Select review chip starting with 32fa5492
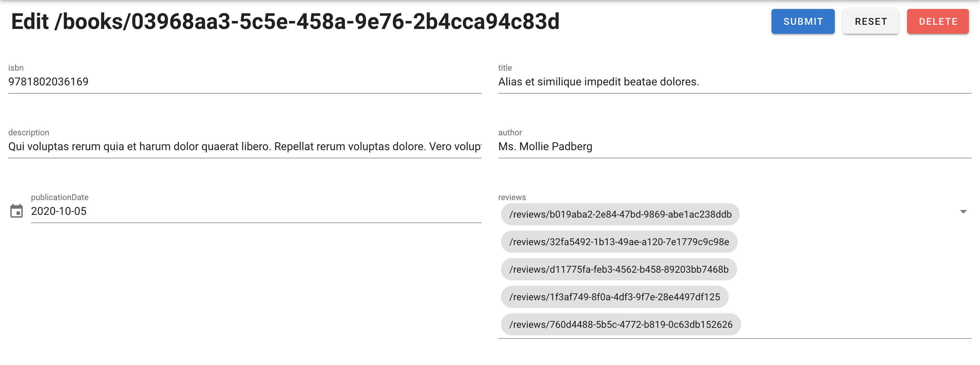This screenshot has width=980, height=365. [x=619, y=242]
